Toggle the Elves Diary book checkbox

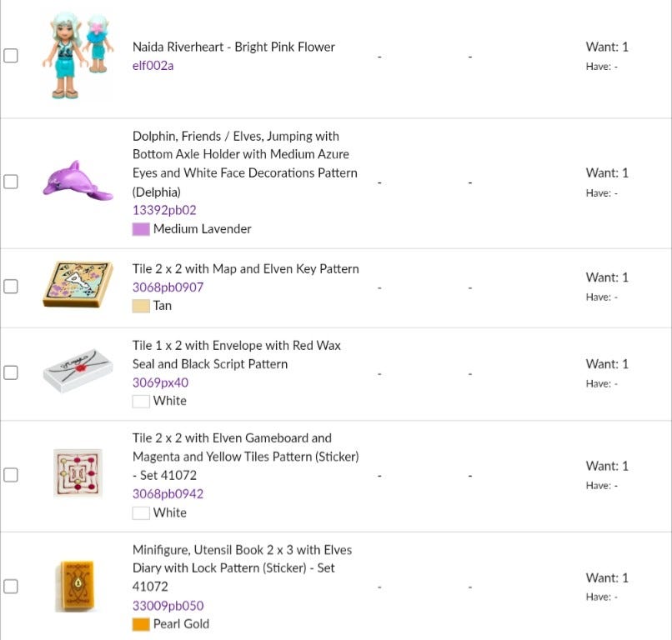(x=11, y=586)
